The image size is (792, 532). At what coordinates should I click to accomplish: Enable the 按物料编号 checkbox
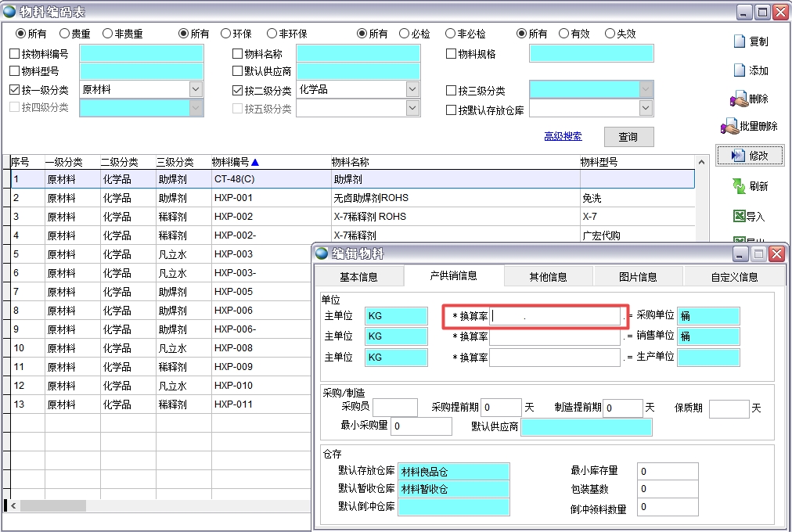pyautogui.click(x=15, y=55)
